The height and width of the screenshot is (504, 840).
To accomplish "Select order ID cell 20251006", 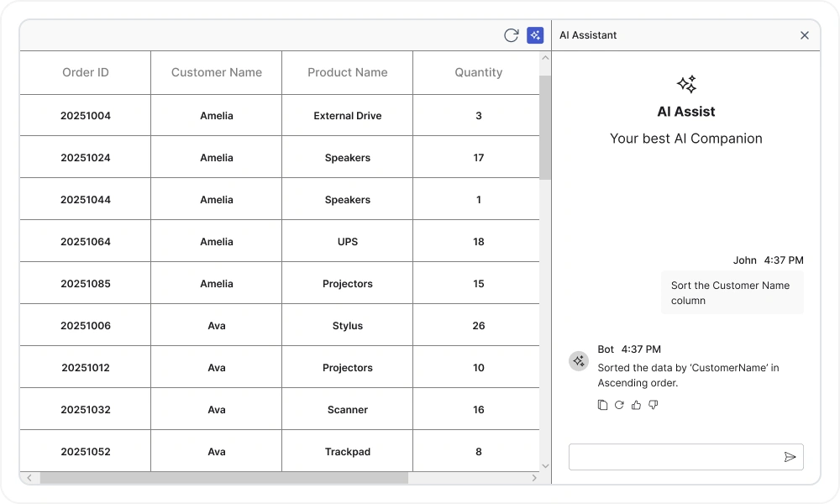I will point(86,326).
